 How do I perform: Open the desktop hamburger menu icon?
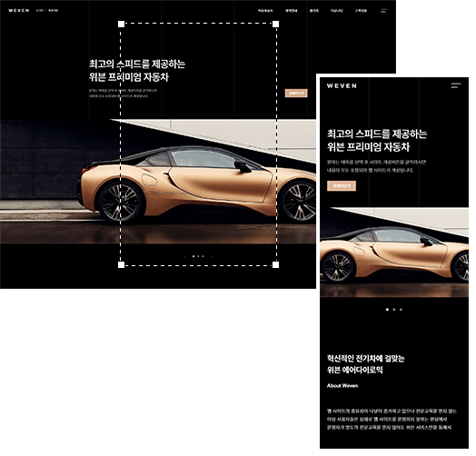pyautogui.click(x=384, y=11)
